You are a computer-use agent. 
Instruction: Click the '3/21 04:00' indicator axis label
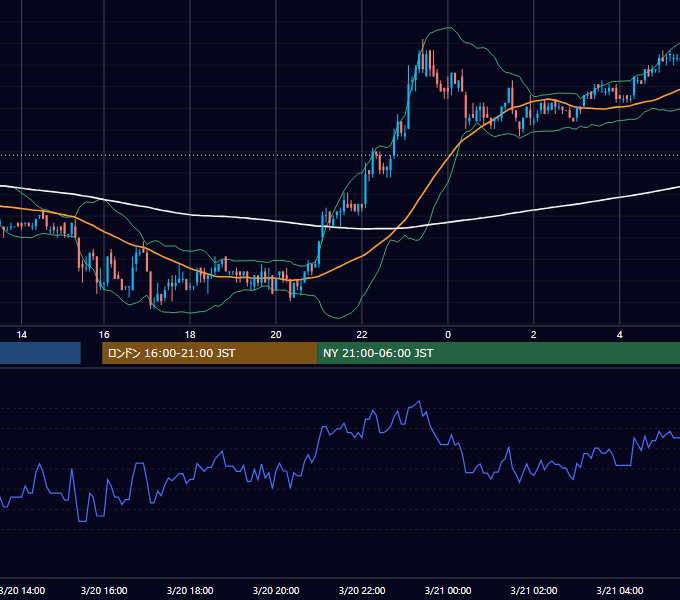tap(620, 591)
